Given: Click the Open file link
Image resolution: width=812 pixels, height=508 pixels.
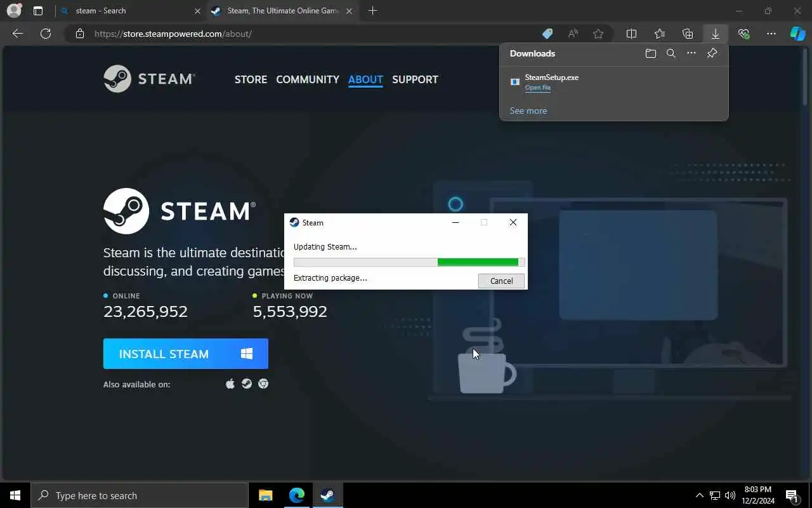Looking at the screenshot, I should click(x=537, y=88).
